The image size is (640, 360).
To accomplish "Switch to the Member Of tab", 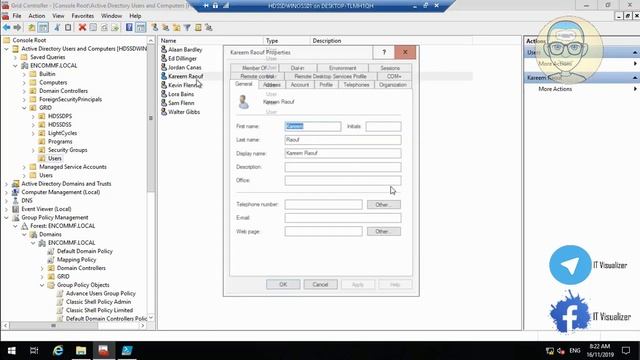I will (254, 68).
